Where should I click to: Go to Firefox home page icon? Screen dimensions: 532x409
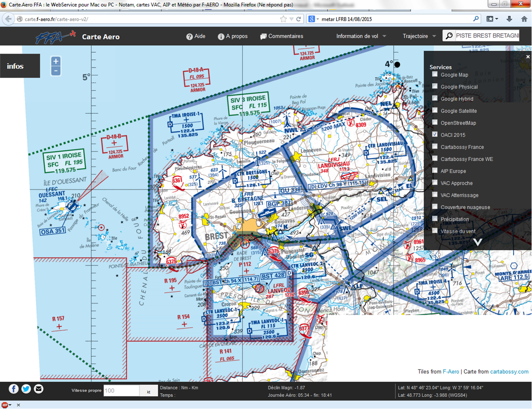coord(524,19)
